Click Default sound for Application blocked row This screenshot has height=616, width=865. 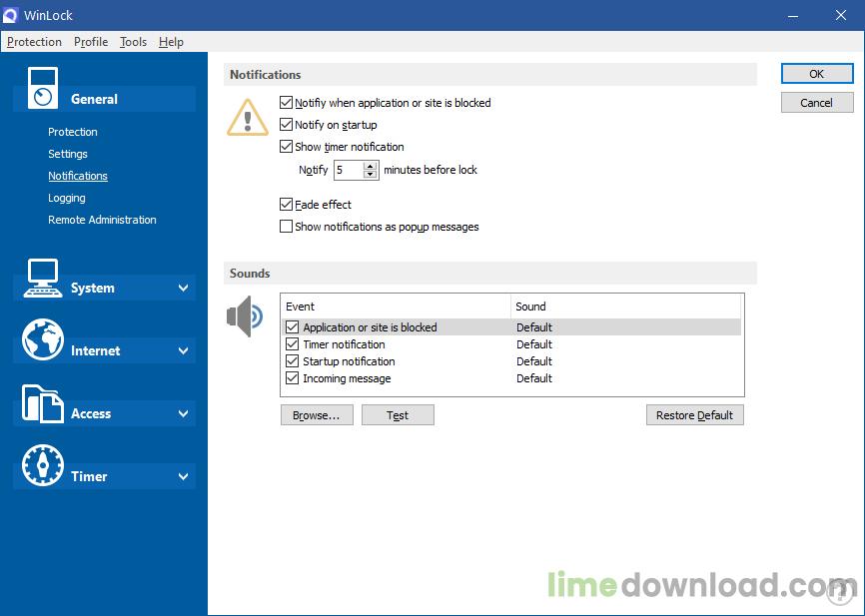(534, 327)
